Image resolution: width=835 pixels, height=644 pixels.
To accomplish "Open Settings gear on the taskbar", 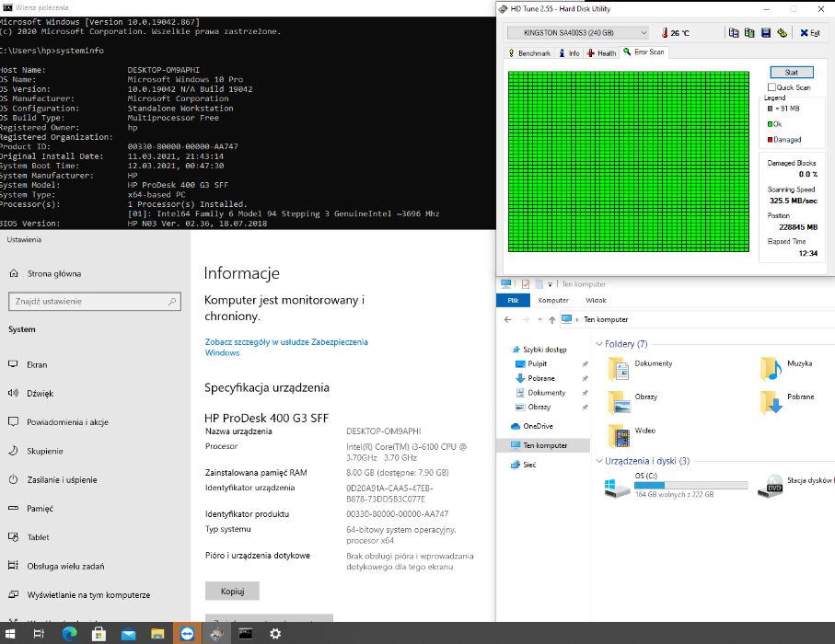I will tap(274, 633).
